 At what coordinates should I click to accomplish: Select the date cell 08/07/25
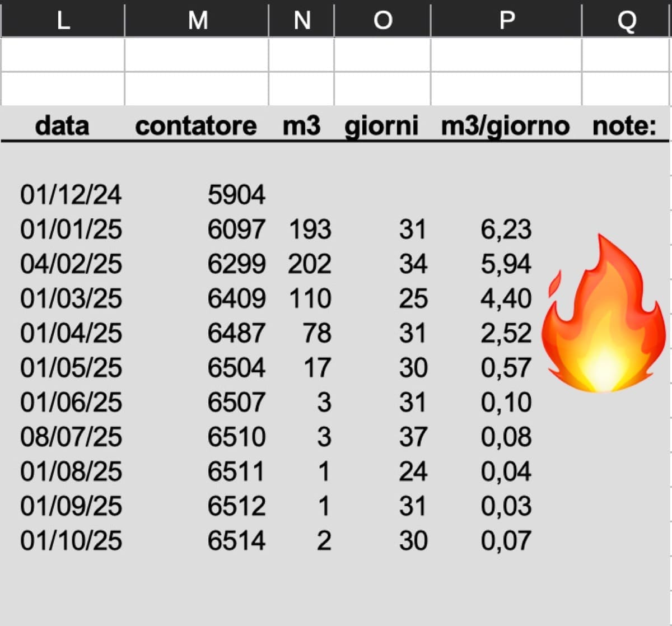[71, 437]
